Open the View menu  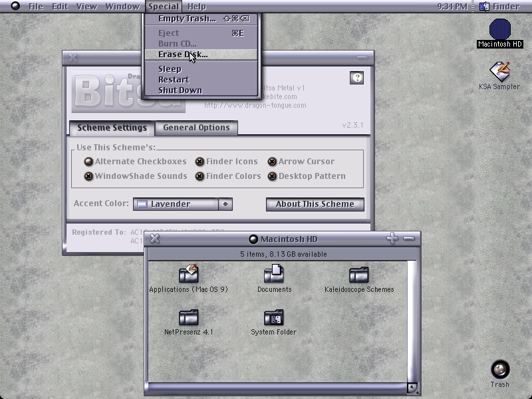(x=86, y=7)
